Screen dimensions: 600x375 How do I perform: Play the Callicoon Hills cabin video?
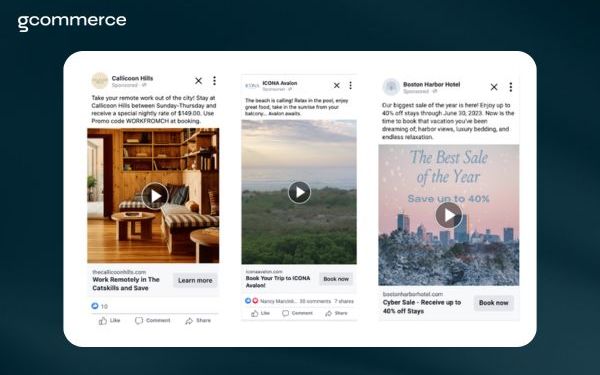155,196
